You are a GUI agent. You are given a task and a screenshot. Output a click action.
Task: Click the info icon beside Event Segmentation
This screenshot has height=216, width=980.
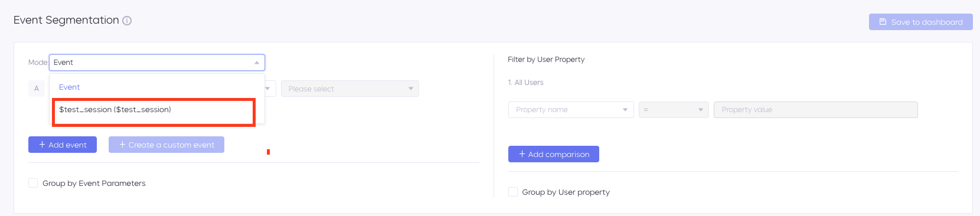(127, 21)
